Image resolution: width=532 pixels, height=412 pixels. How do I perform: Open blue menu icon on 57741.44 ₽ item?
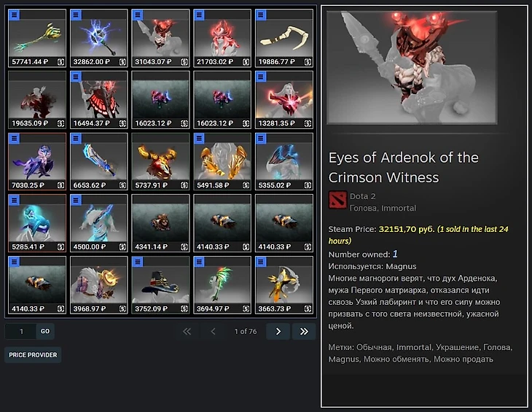(x=14, y=15)
